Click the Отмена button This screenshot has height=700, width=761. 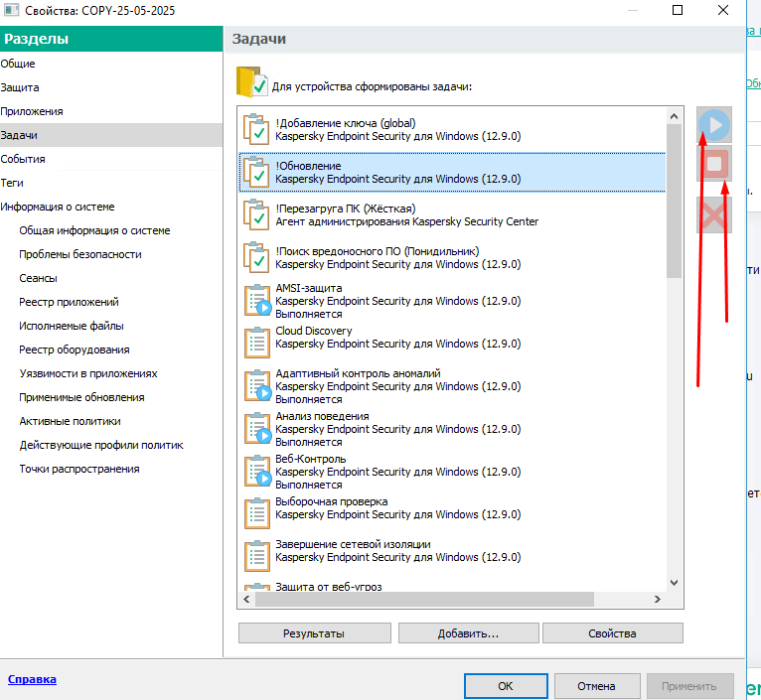point(596,686)
